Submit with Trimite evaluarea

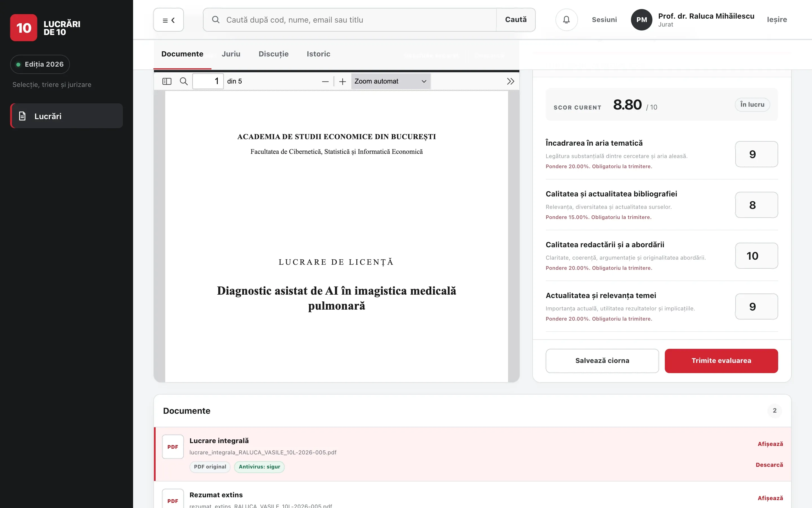721,360
